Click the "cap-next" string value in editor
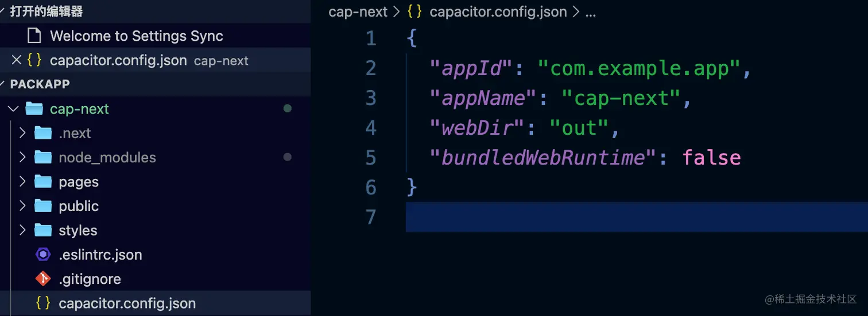The image size is (868, 316). 620,98
